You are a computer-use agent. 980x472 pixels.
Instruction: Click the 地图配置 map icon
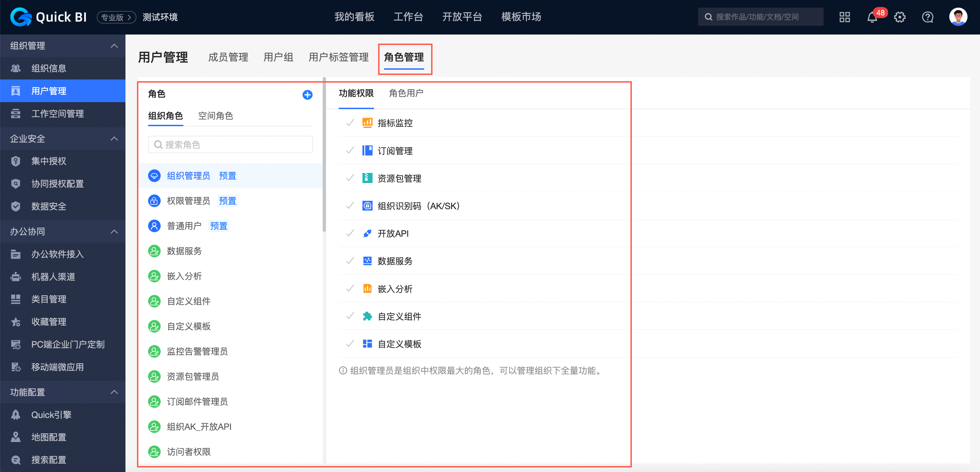point(16,437)
